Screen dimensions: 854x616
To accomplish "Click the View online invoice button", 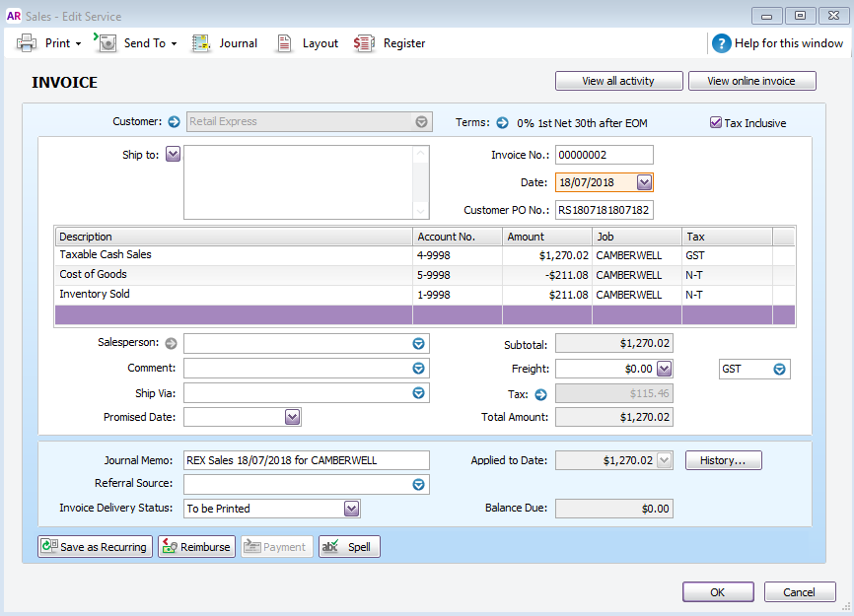I will coord(751,81).
